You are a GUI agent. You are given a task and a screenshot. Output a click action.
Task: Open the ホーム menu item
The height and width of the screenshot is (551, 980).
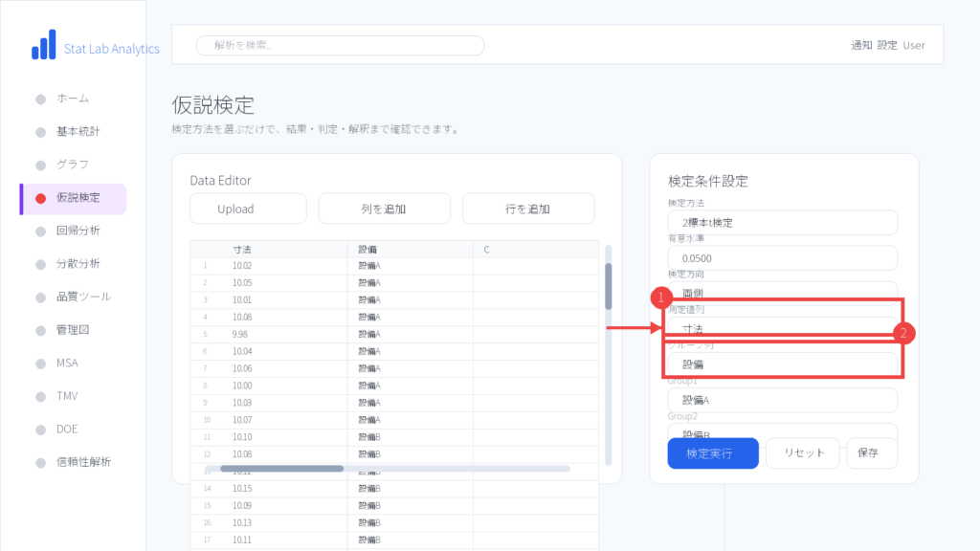(74, 99)
